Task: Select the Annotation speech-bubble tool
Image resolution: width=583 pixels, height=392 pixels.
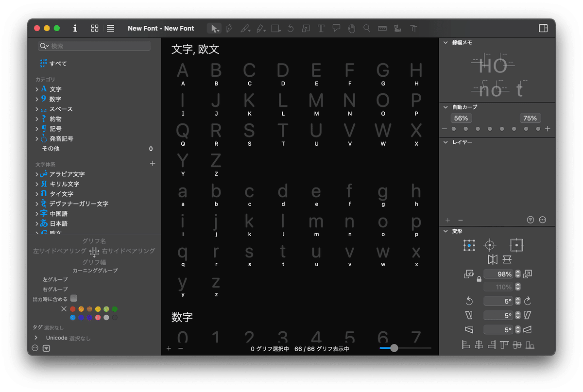Action: pos(336,28)
